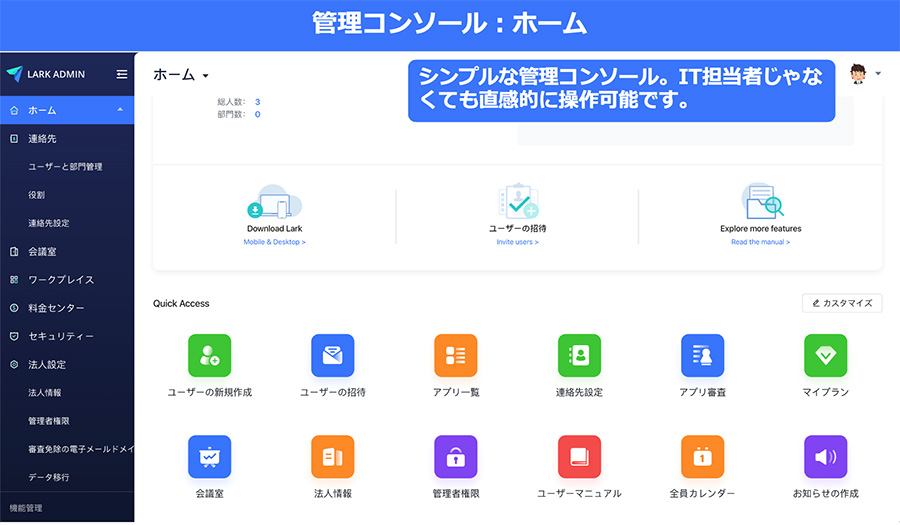This screenshot has width=900, height=525.
Task: Click the Lark Admin paper plane logo
Action: [x=14, y=73]
